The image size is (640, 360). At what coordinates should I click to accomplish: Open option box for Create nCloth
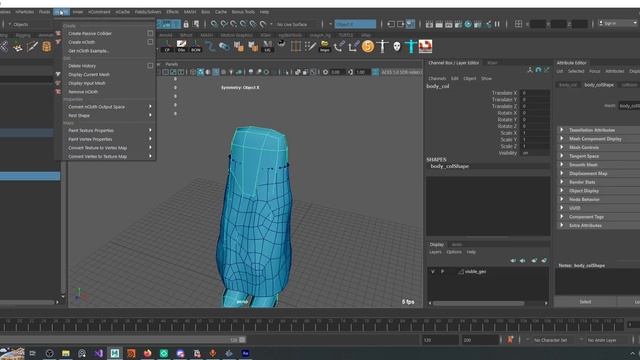coord(150,42)
